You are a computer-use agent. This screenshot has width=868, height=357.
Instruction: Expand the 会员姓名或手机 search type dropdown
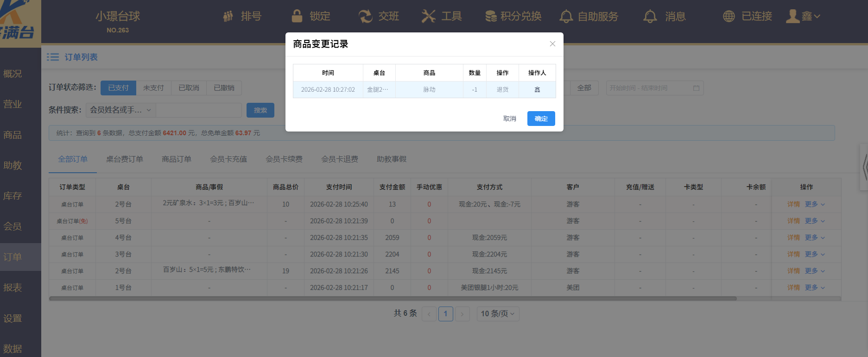click(x=120, y=110)
